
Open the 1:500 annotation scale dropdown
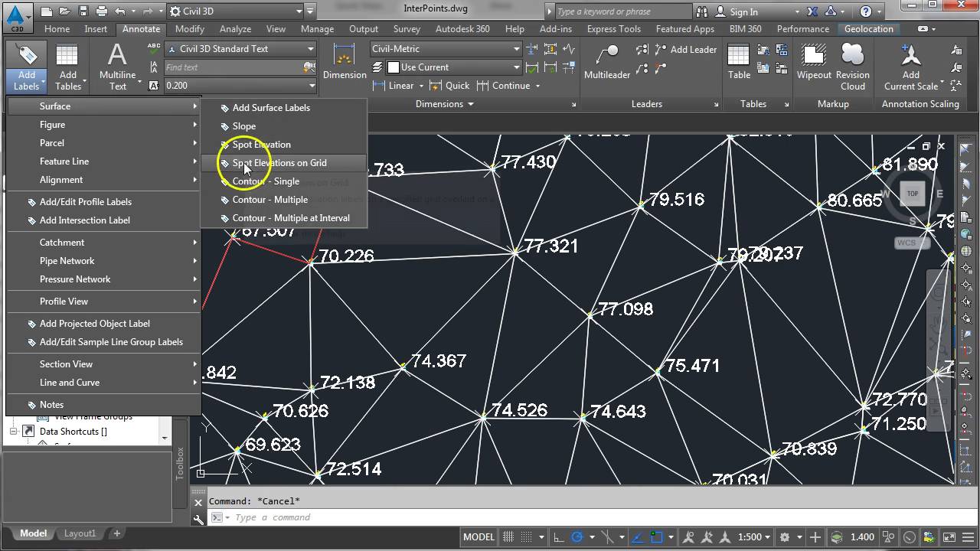pyautogui.click(x=755, y=536)
